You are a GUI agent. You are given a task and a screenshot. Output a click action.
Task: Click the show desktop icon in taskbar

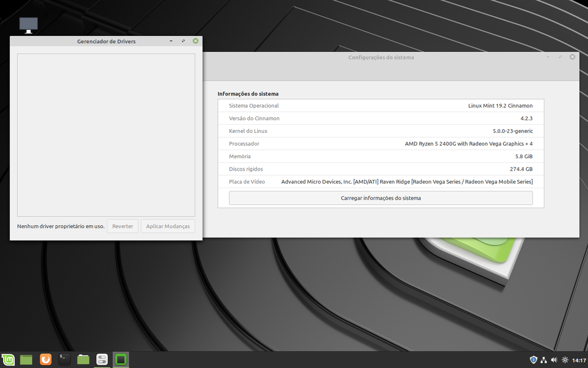click(x=26, y=359)
